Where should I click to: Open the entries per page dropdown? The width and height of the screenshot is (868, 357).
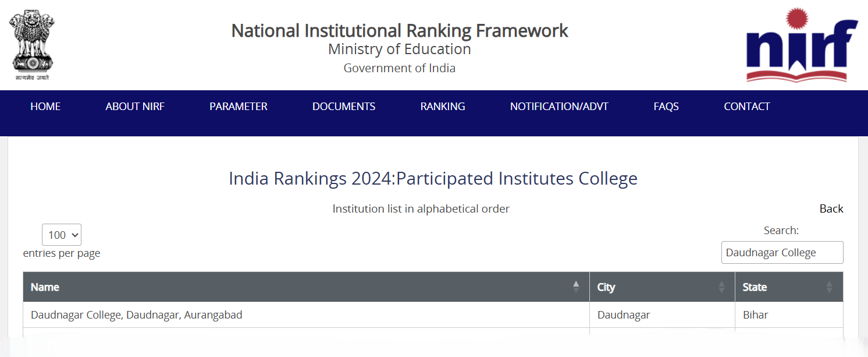62,235
